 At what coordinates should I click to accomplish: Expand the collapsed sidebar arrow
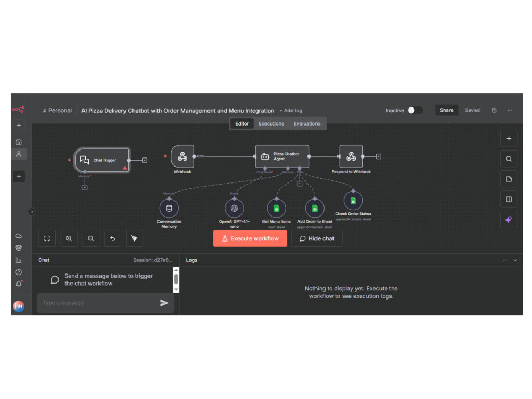[x=32, y=212]
